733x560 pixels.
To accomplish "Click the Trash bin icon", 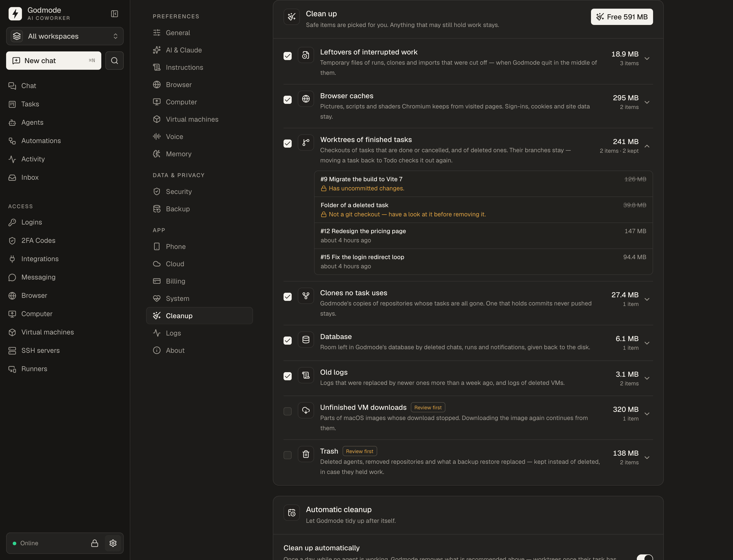I will click(306, 454).
